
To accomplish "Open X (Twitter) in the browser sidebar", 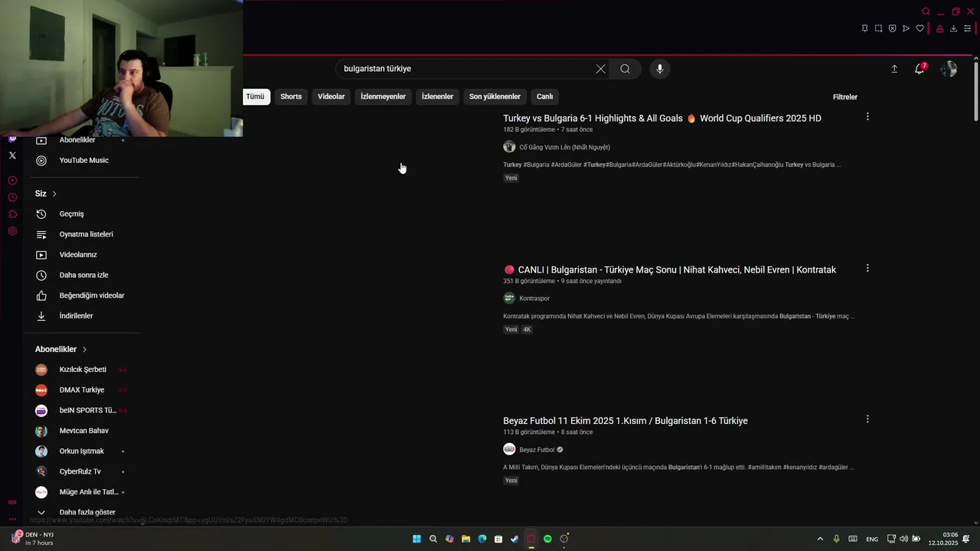I will pos(12,155).
